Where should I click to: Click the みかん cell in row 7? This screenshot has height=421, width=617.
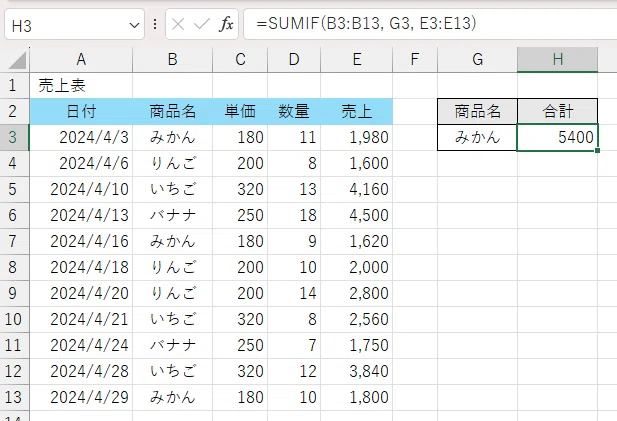pyautogui.click(x=172, y=241)
